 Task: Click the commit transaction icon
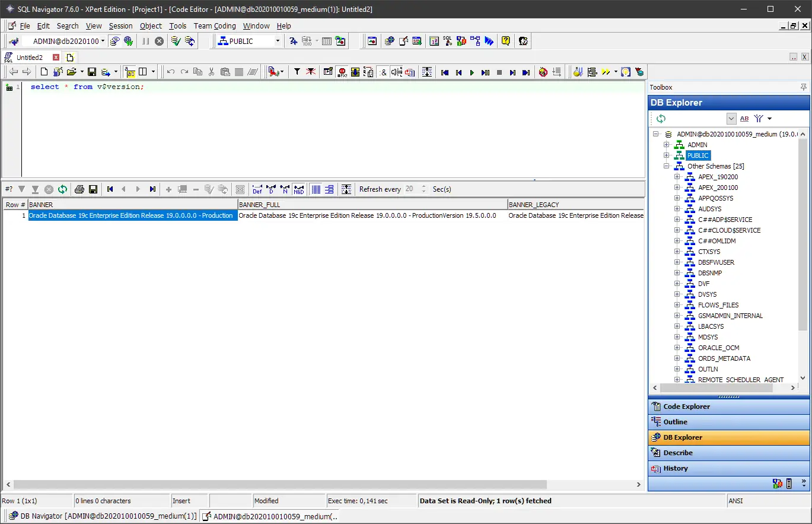point(176,41)
